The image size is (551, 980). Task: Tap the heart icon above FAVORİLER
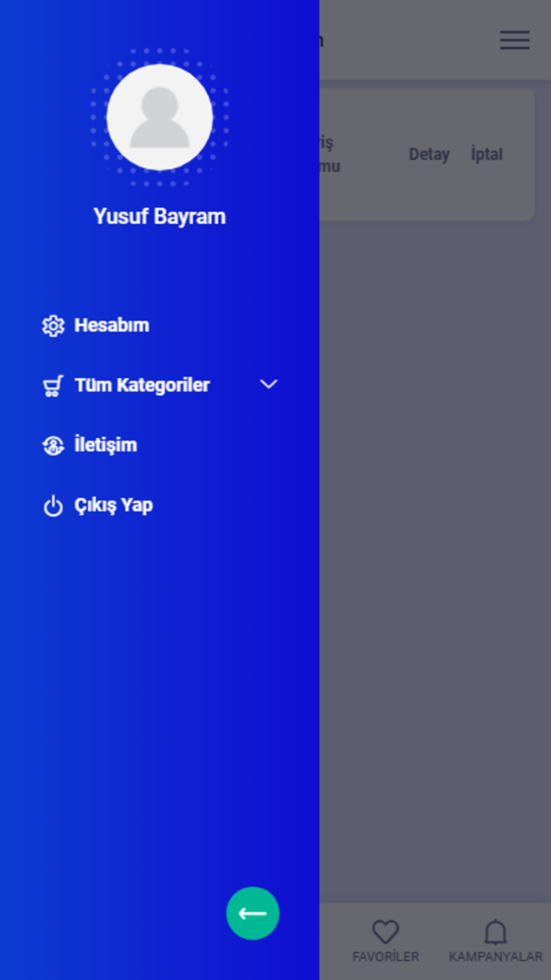[x=386, y=932]
